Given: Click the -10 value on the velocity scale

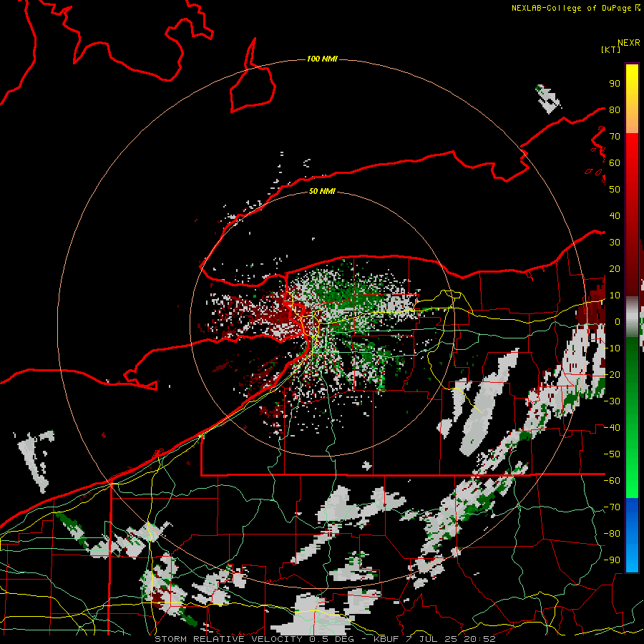Looking at the screenshot, I should (x=612, y=348).
